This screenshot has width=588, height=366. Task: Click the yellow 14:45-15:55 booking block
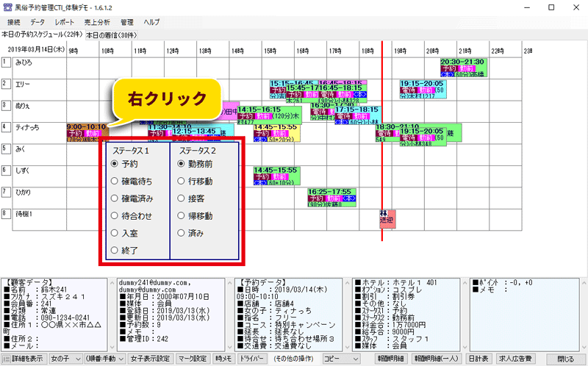click(276, 132)
